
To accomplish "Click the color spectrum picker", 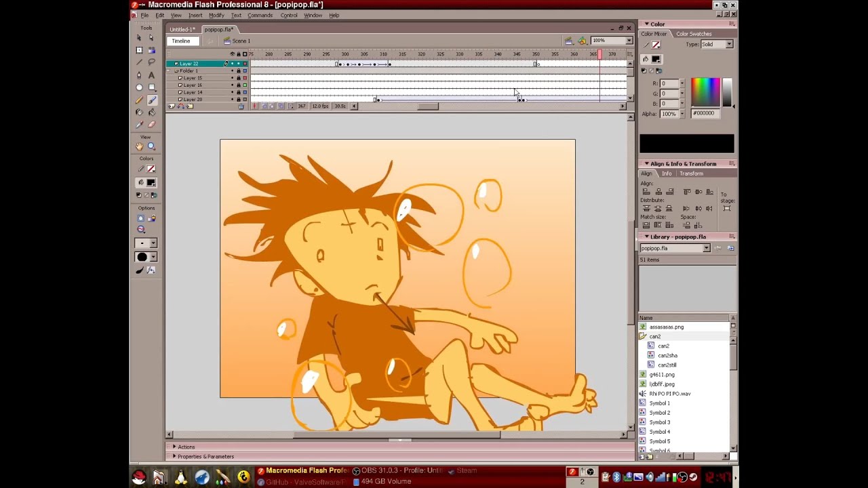I will pos(705,92).
